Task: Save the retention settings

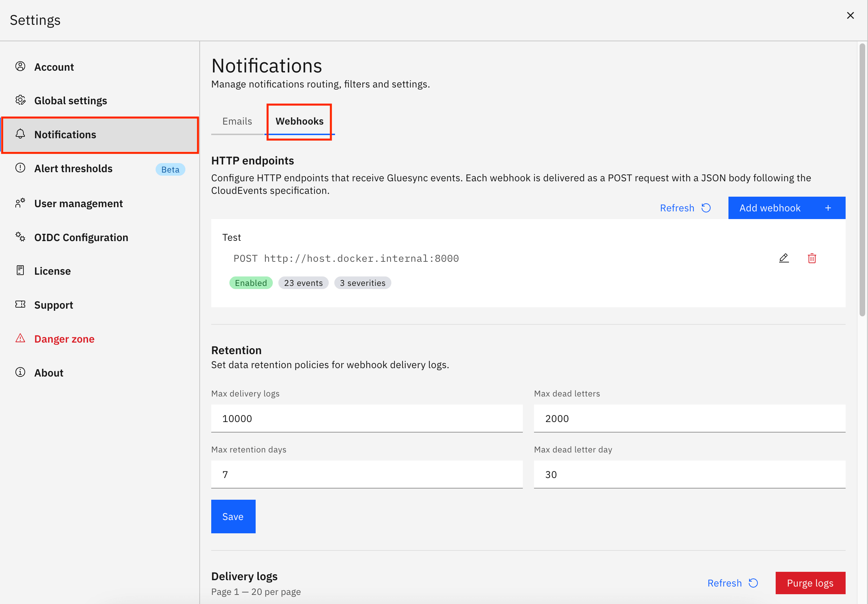Action: point(233,517)
